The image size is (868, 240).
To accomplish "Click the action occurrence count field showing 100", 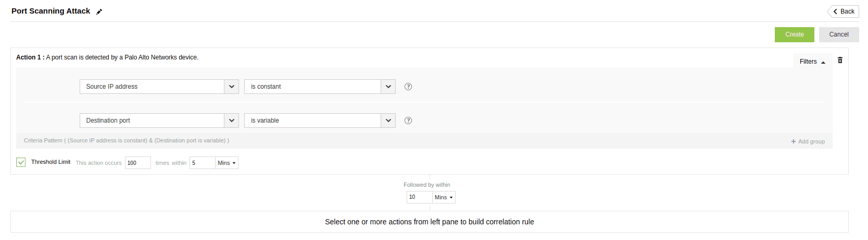I will (137, 163).
